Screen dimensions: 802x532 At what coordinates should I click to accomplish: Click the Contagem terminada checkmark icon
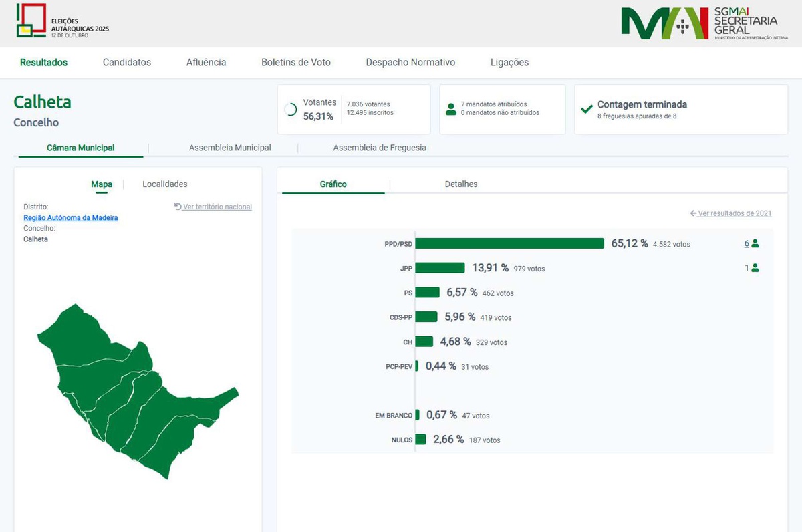click(587, 109)
